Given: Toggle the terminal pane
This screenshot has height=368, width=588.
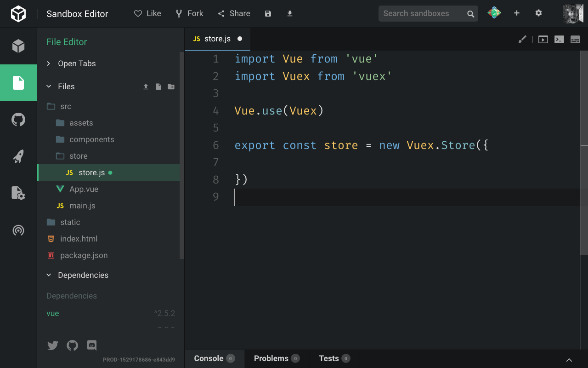Looking at the screenshot, I should click(x=559, y=39).
